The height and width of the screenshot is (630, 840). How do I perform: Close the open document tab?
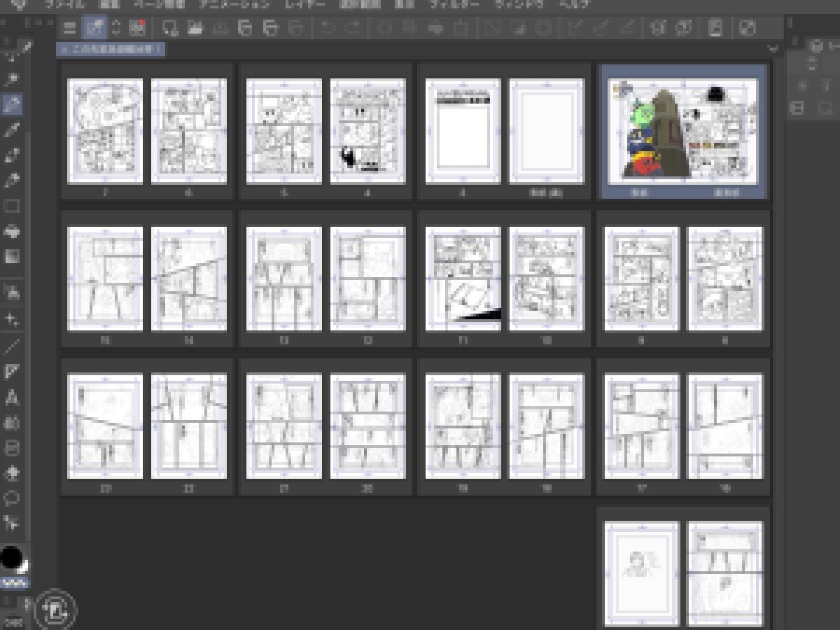(x=64, y=50)
